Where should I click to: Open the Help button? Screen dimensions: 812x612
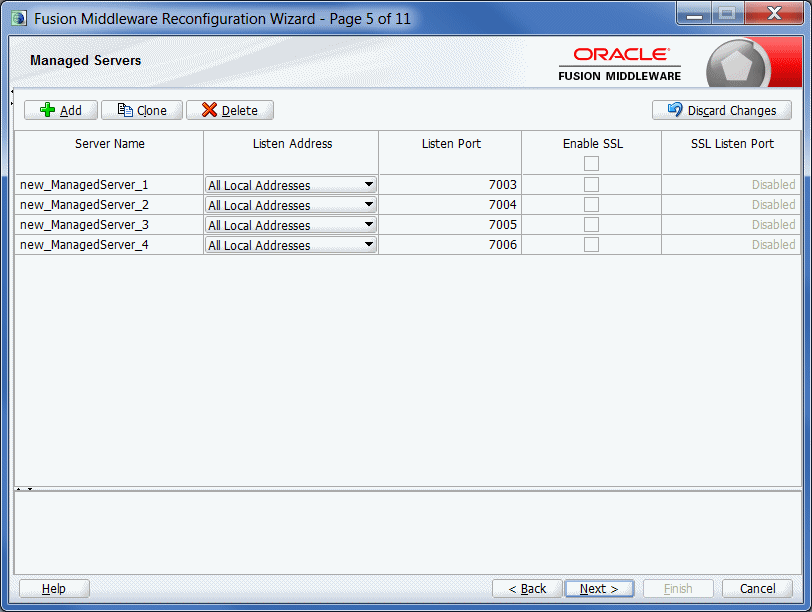(x=54, y=589)
